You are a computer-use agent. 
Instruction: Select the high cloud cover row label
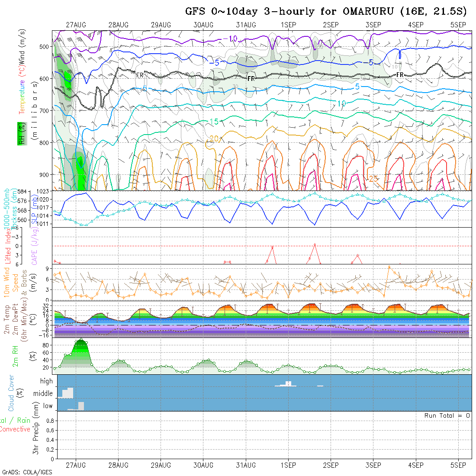click(46, 381)
